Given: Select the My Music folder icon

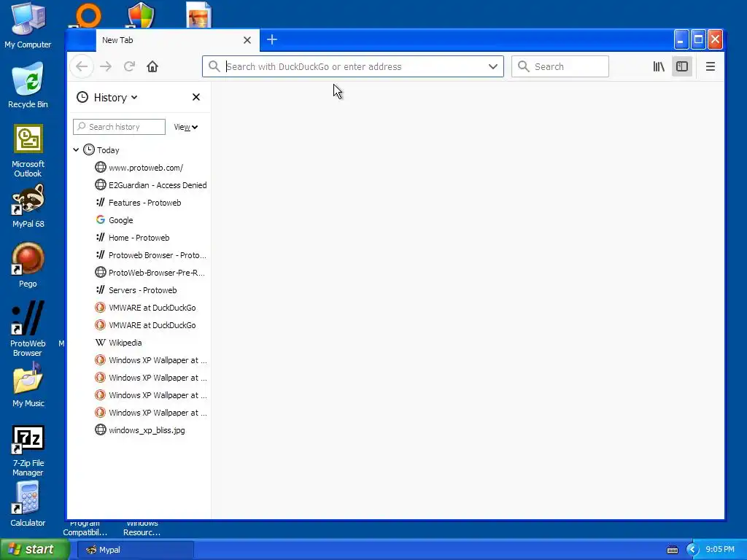Looking at the screenshot, I should (x=28, y=385).
